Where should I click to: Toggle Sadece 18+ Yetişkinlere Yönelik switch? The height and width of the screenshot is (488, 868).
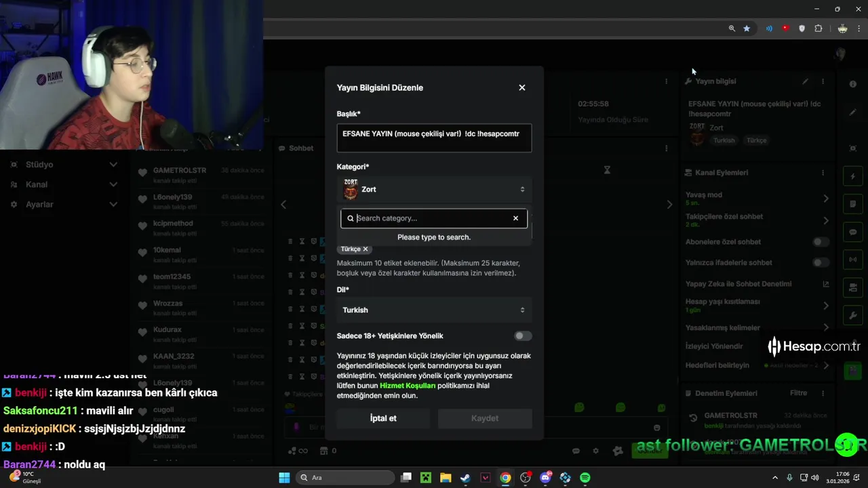pos(523,336)
